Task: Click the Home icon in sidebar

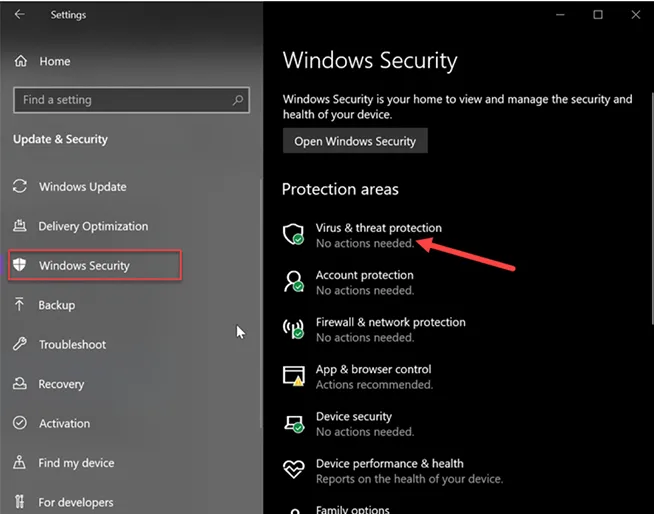Action: 20,62
